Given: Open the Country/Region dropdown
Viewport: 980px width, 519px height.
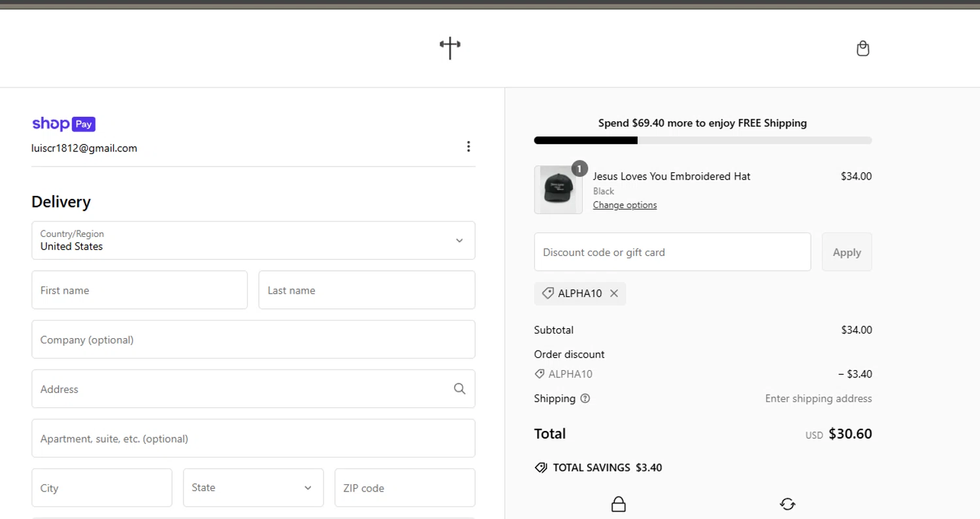Looking at the screenshot, I should pyautogui.click(x=253, y=240).
